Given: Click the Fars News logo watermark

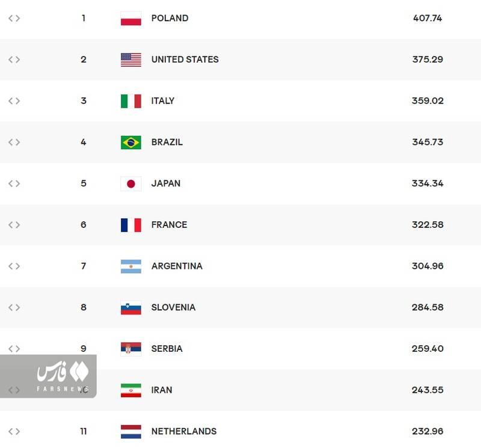Looking at the screenshot, I should point(63,375).
